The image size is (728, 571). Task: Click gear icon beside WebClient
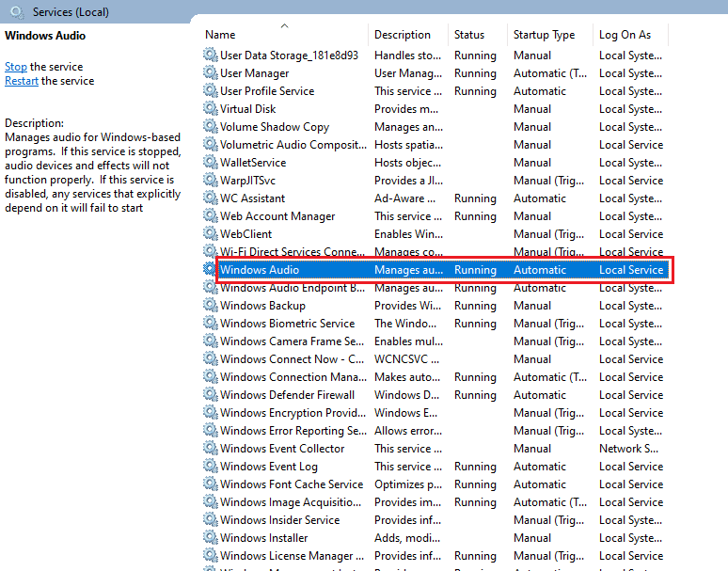click(x=211, y=233)
